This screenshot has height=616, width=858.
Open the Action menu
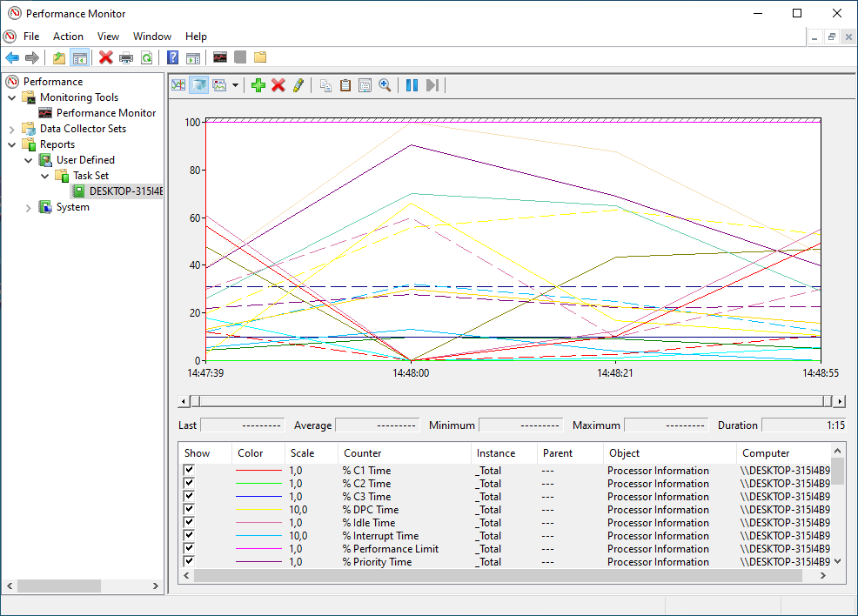click(x=68, y=36)
